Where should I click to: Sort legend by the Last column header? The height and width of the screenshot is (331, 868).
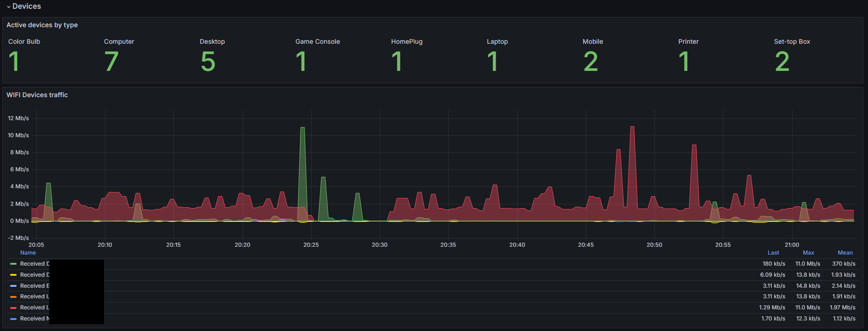pyautogui.click(x=773, y=253)
